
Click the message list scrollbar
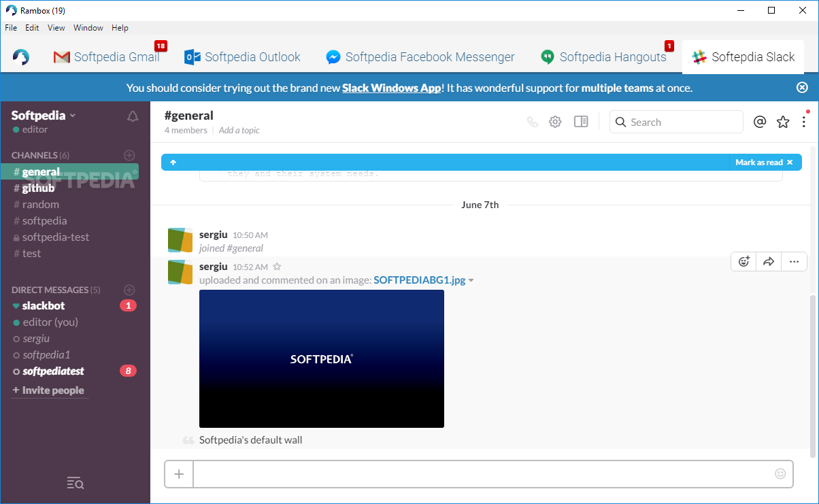click(813, 375)
